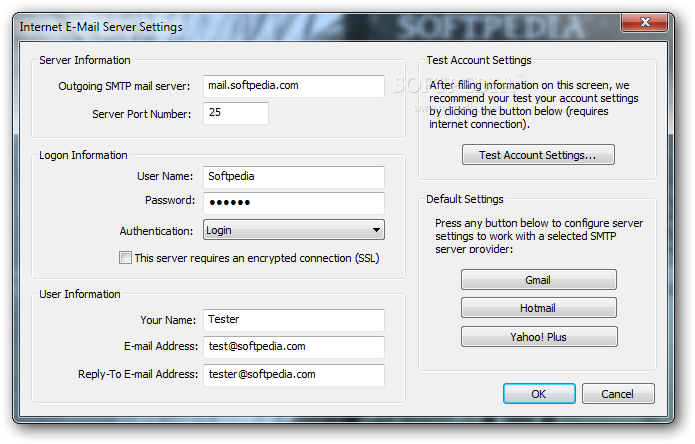Click the Server Port Number field
695x444 pixels.
236,113
